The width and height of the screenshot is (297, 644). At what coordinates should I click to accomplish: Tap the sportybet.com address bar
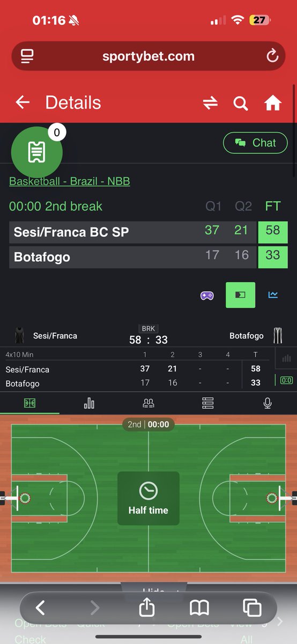(x=148, y=56)
